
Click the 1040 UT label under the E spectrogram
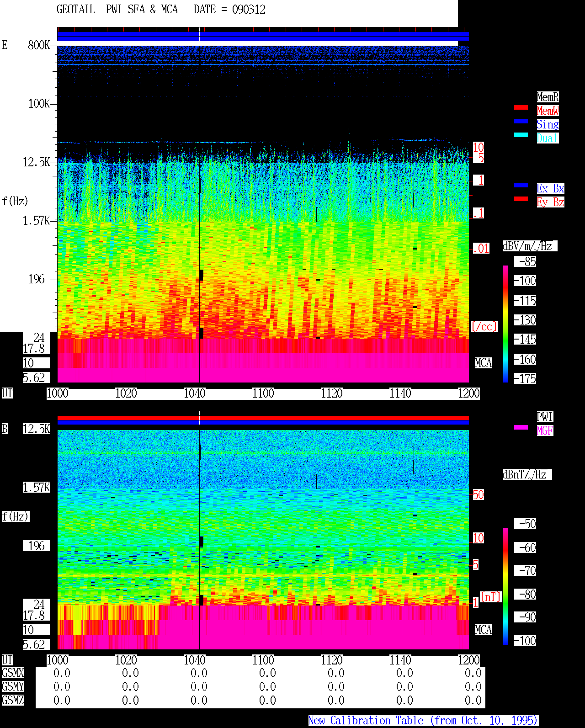click(195, 393)
